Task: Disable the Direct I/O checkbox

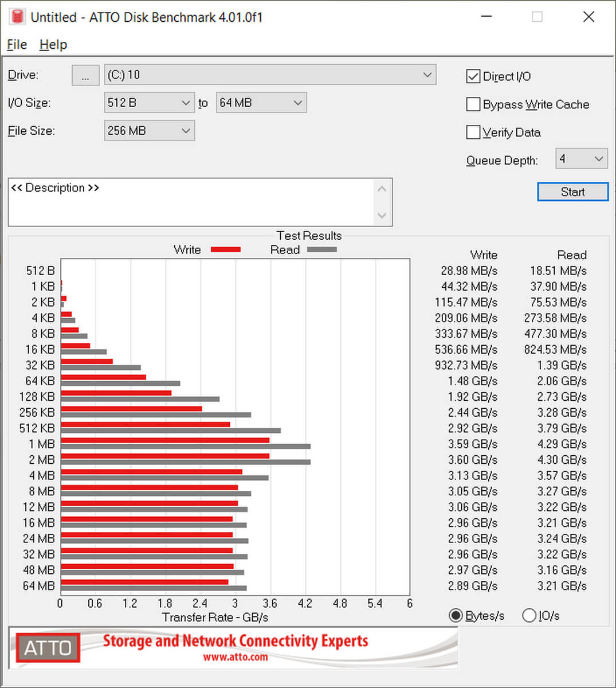Action: (473, 76)
